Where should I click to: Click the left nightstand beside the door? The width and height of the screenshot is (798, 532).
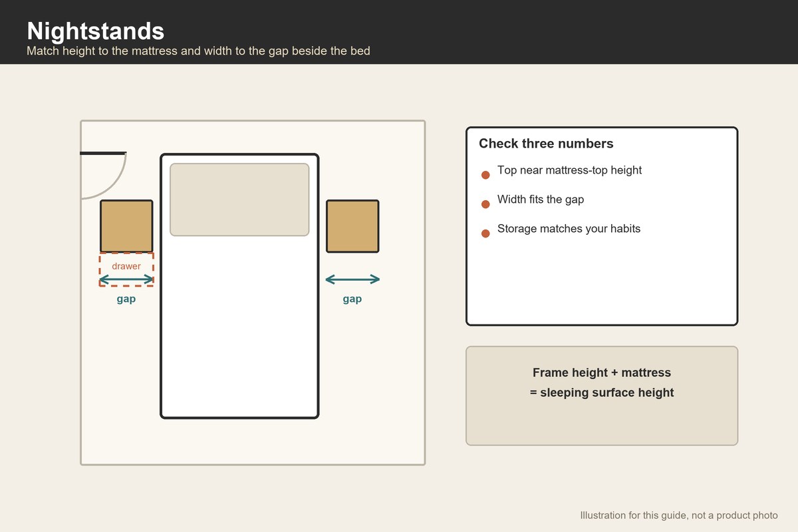[126, 226]
